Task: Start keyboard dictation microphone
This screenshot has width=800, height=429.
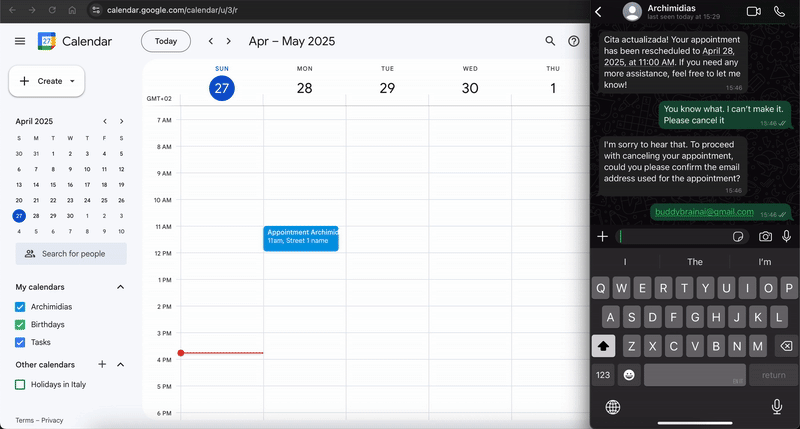Action: click(777, 407)
